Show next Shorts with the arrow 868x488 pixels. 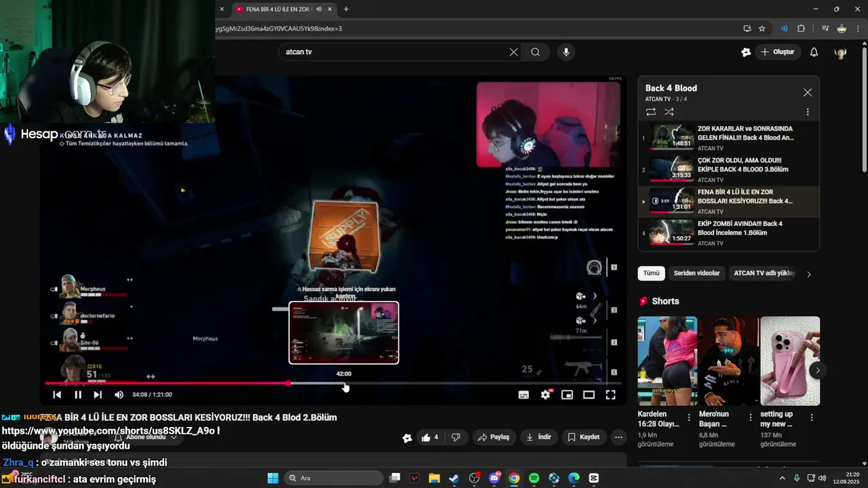(x=818, y=370)
